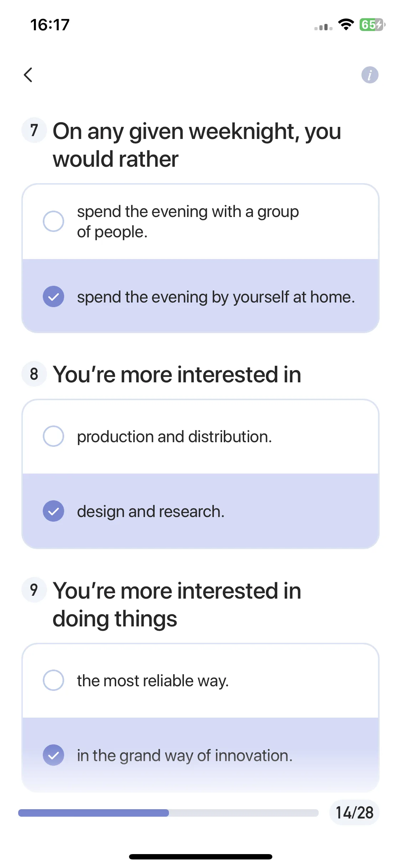Image resolution: width=401 pixels, height=868 pixels.
Task: Uncheck the design and research checkmark
Action: tap(53, 511)
